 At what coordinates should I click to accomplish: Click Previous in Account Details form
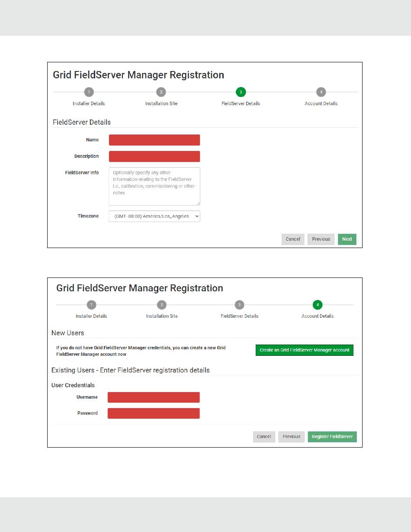(292, 437)
